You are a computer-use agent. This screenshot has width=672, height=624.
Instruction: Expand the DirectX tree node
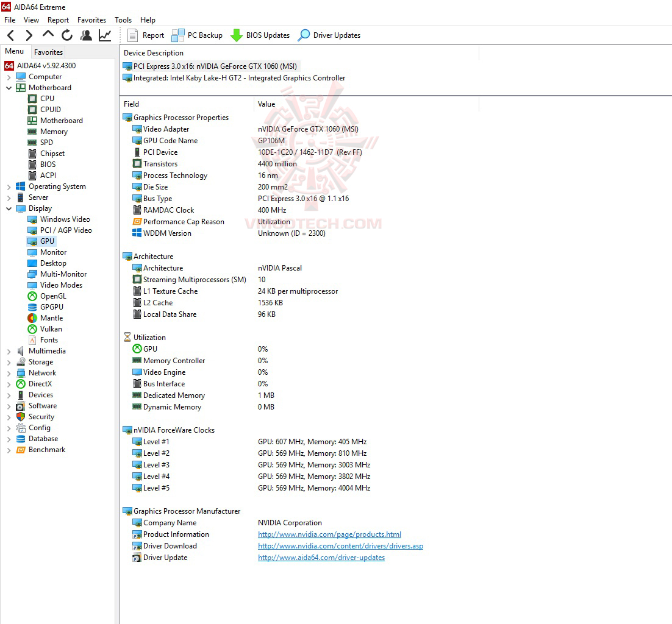[9, 384]
